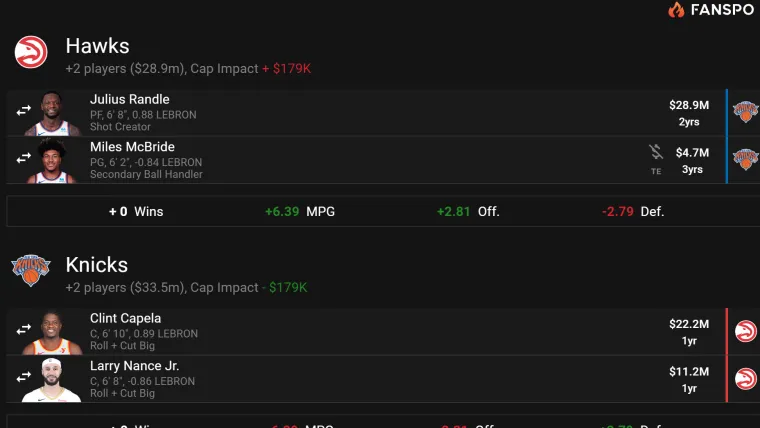
Task: Click the Knicks logo on Miles McBride's row
Action: click(745, 159)
